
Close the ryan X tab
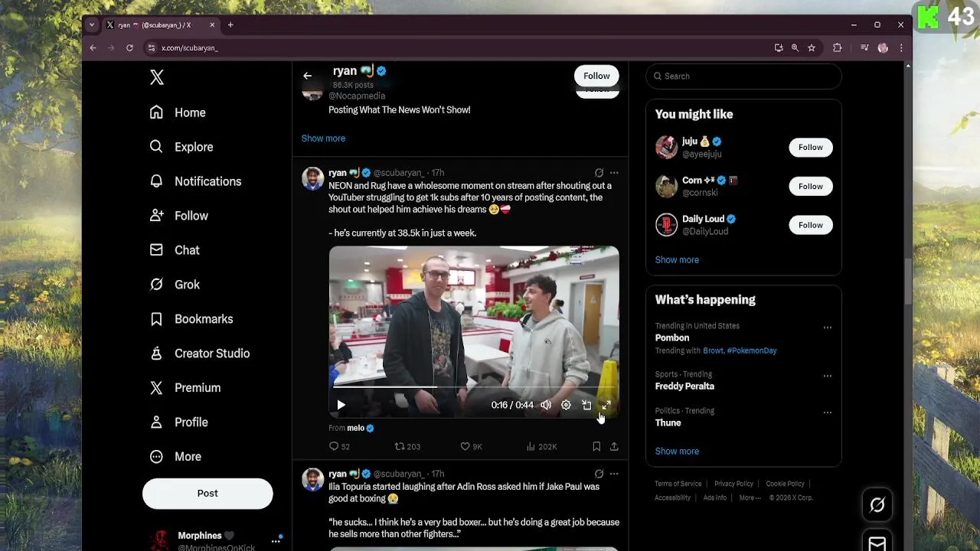tap(212, 25)
